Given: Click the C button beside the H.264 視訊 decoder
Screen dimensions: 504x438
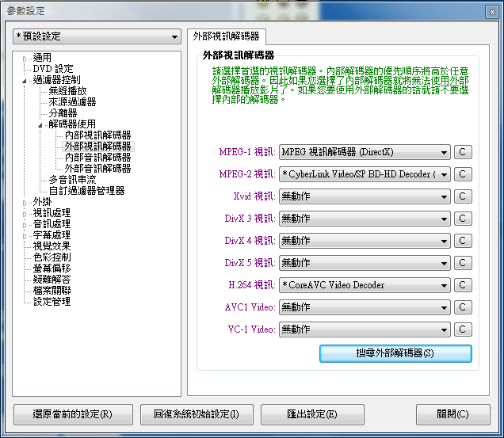Looking at the screenshot, I should (463, 285).
